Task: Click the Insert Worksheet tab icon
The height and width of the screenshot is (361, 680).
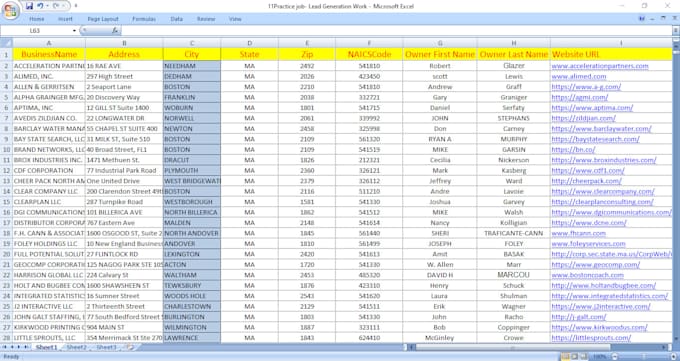Action: point(130,347)
